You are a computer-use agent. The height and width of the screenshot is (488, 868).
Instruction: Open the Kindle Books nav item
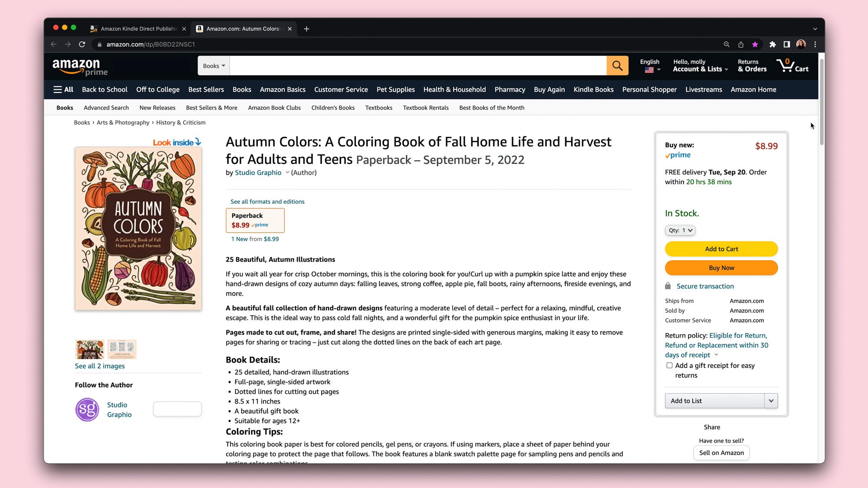[593, 90]
